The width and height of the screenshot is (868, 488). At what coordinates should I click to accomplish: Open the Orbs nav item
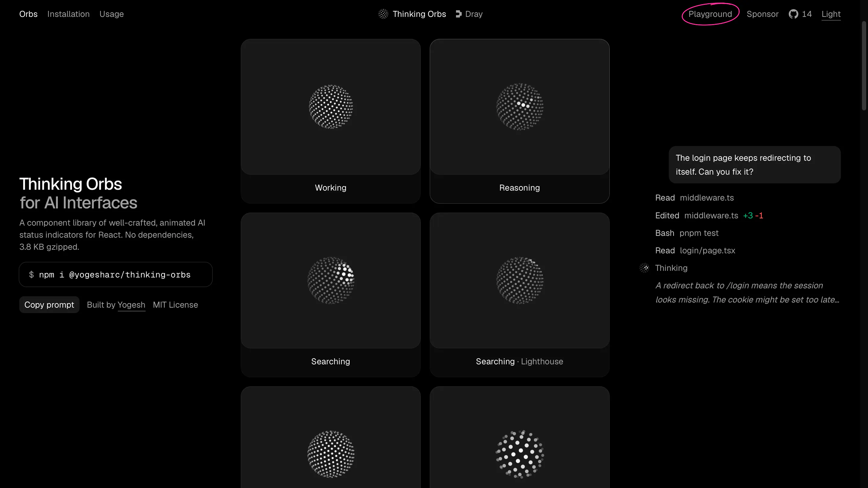(28, 14)
